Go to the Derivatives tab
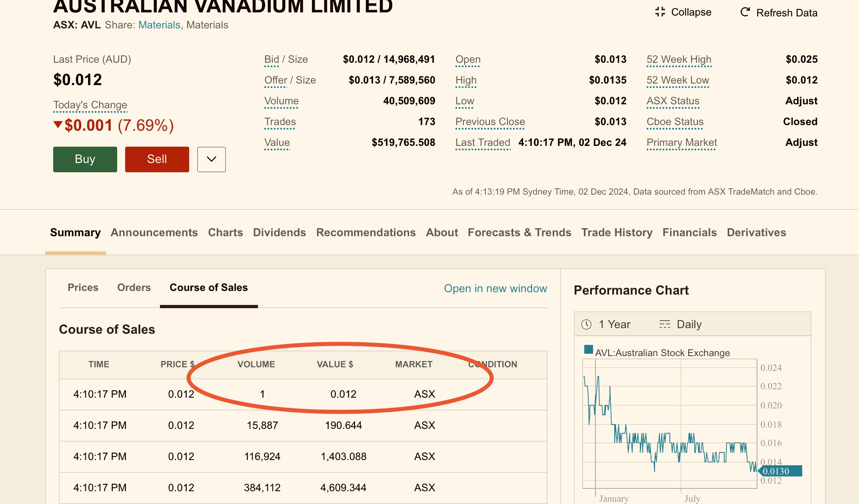 click(x=757, y=233)
